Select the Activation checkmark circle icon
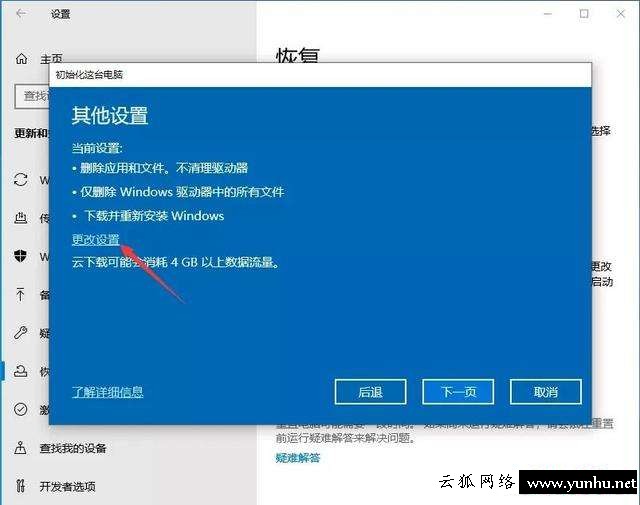The width and height of the screenshot is (640, 505). point(20,409)
